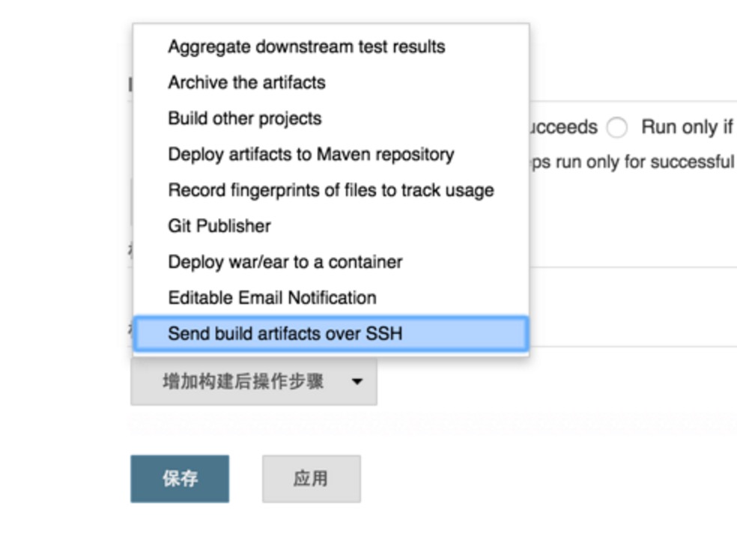Viewport: 737px width, 560px height.
Task: Choose Record fingerprints of files option
Action: 331,190
